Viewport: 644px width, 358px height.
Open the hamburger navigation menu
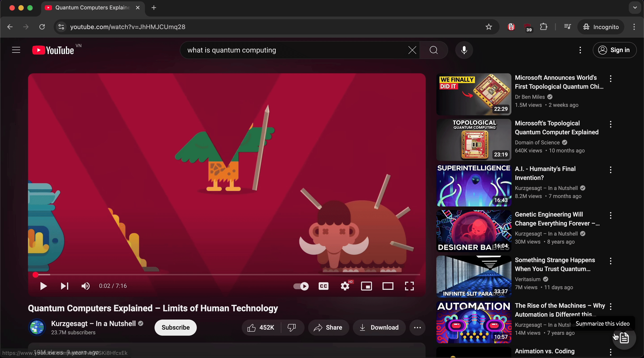[16, 50]
